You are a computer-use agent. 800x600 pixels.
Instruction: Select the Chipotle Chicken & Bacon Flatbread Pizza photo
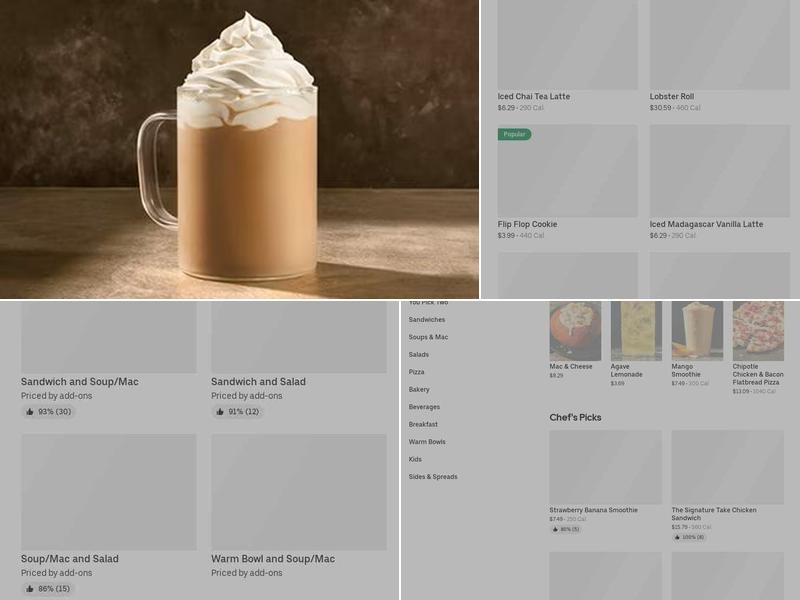[758, 331]
